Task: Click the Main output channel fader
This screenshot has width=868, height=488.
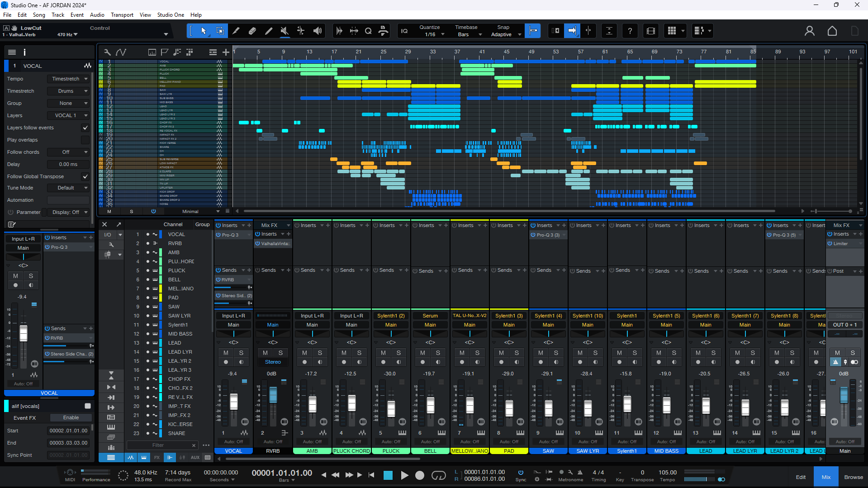Action: [844, 395]
